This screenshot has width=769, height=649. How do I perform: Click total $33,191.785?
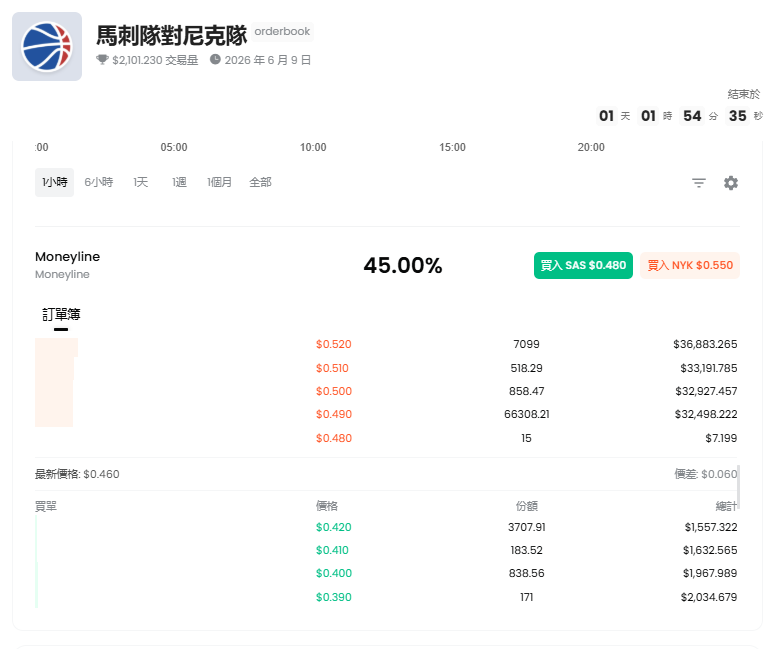point(709,368)
